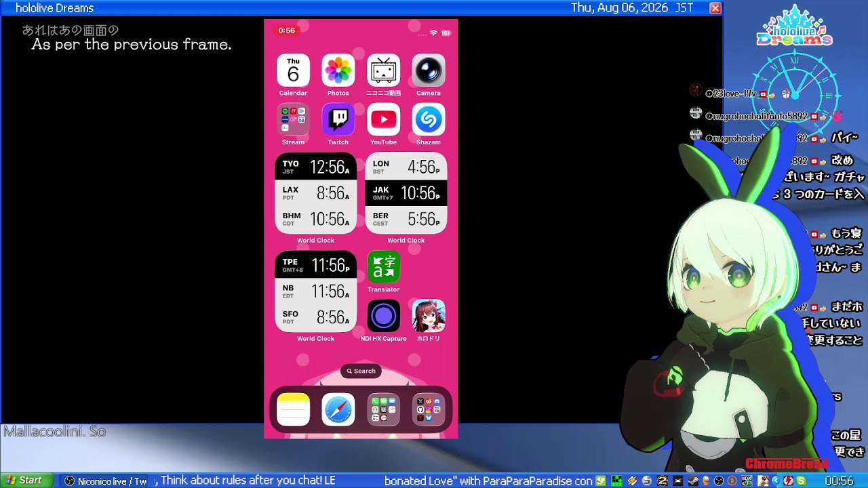Open the dock folder containing the X app
Screen dimensions: 868x488
(429, 409)
